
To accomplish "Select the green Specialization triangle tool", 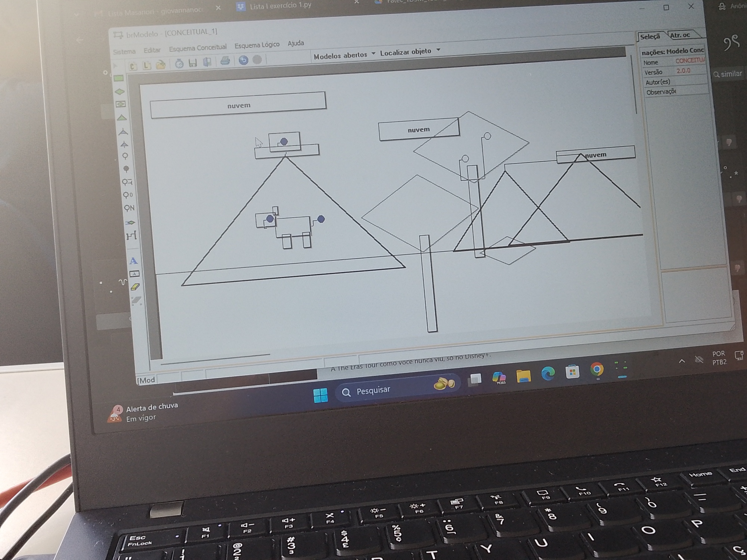I will [x=121, y=118].
